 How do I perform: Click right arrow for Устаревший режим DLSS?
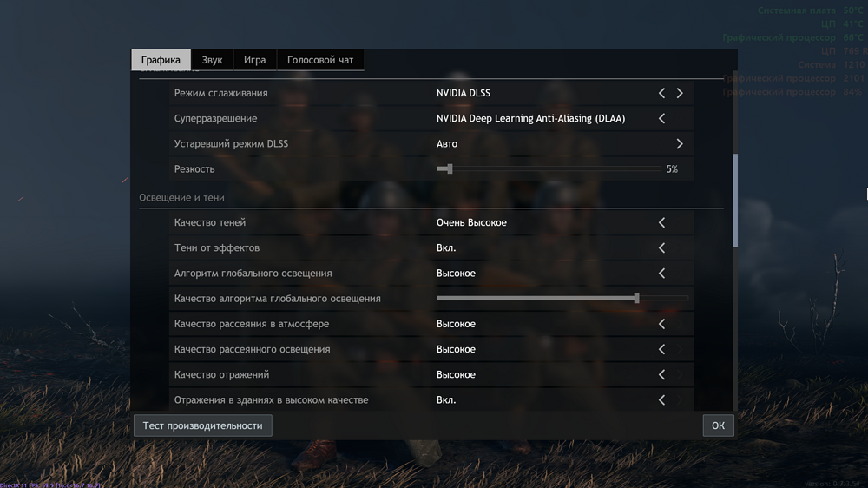coord(680,144)
